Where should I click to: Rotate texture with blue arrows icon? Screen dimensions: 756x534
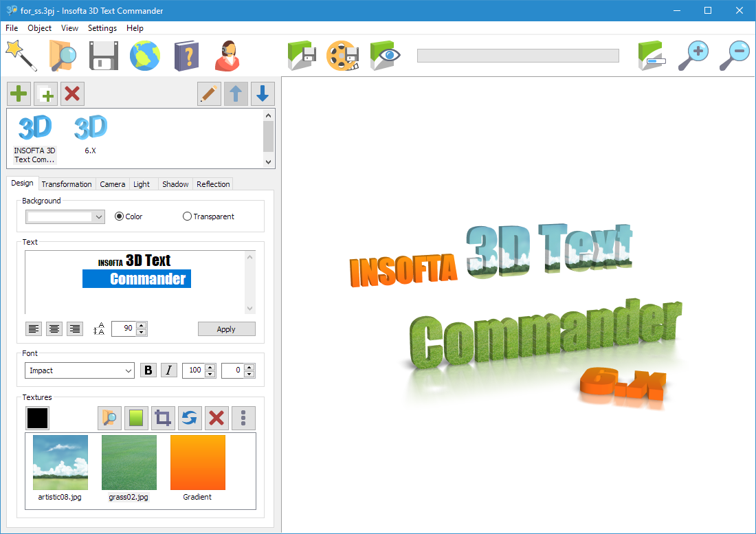pyautogui.click(x=190, y=418)
